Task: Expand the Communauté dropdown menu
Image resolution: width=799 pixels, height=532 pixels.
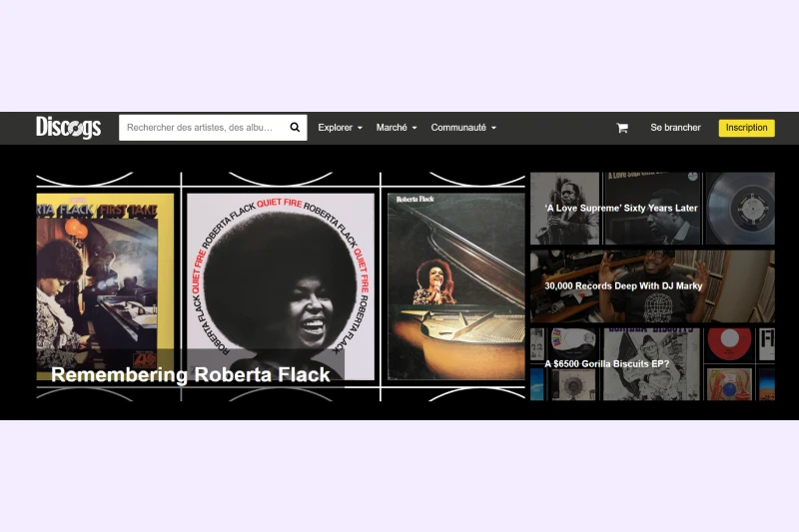Action: tap(463, 128)
